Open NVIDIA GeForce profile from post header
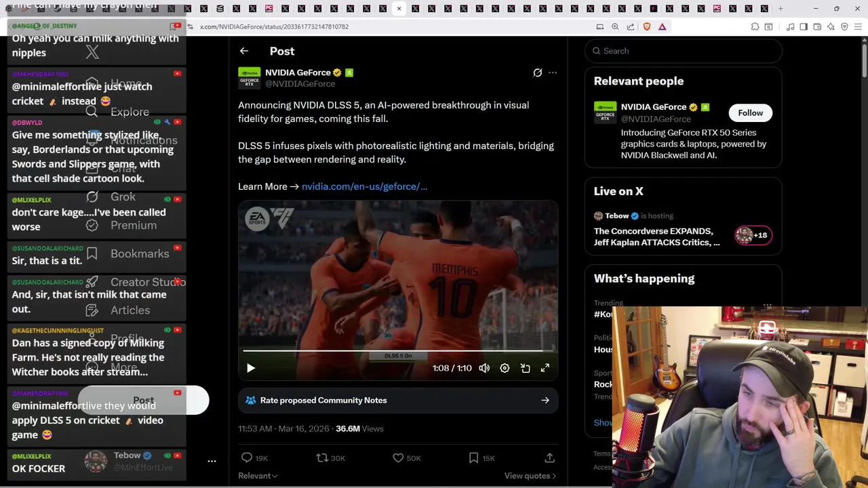Viewport: 868px width, 488px height. tap(298, 73)
